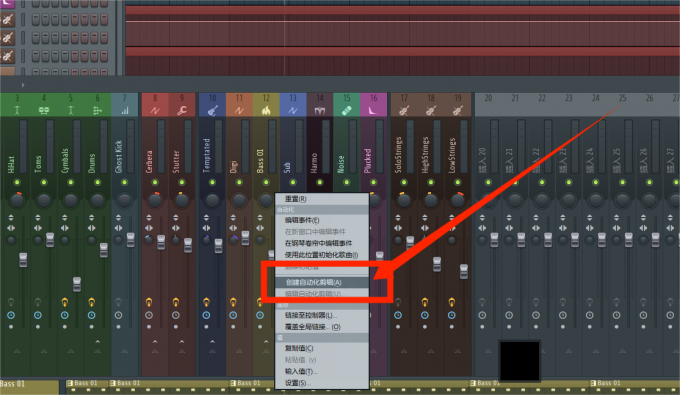
Task: Select 链接至控制器(L) in the context menu
Action: [x=311, y=315]
